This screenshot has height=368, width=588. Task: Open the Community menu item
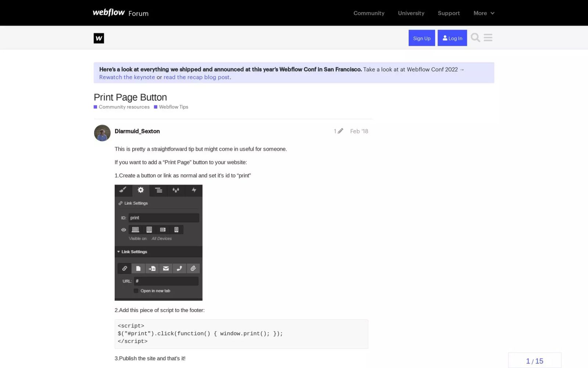(369, 13)
